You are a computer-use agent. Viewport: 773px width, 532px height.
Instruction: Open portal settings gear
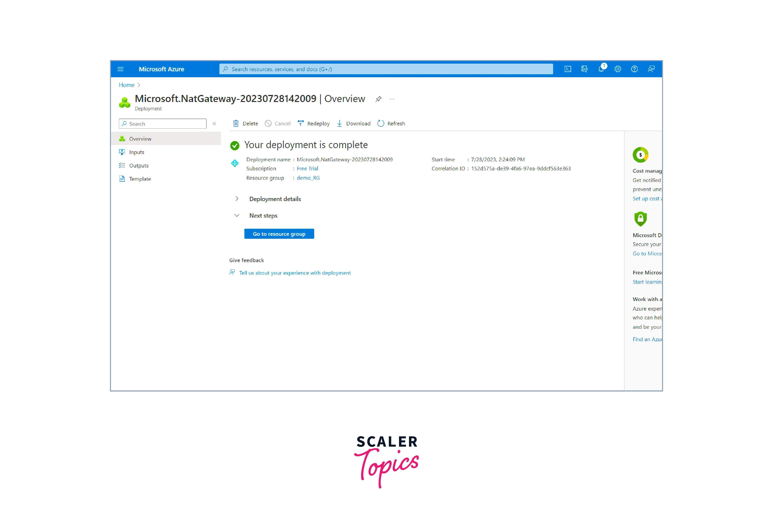(617, 69)
